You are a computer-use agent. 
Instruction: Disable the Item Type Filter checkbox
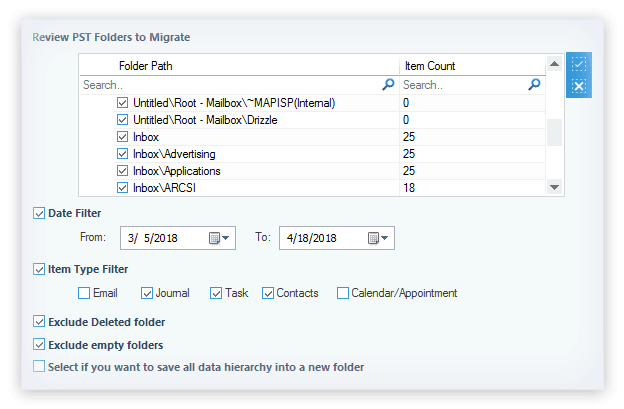[x=39, y=269]
